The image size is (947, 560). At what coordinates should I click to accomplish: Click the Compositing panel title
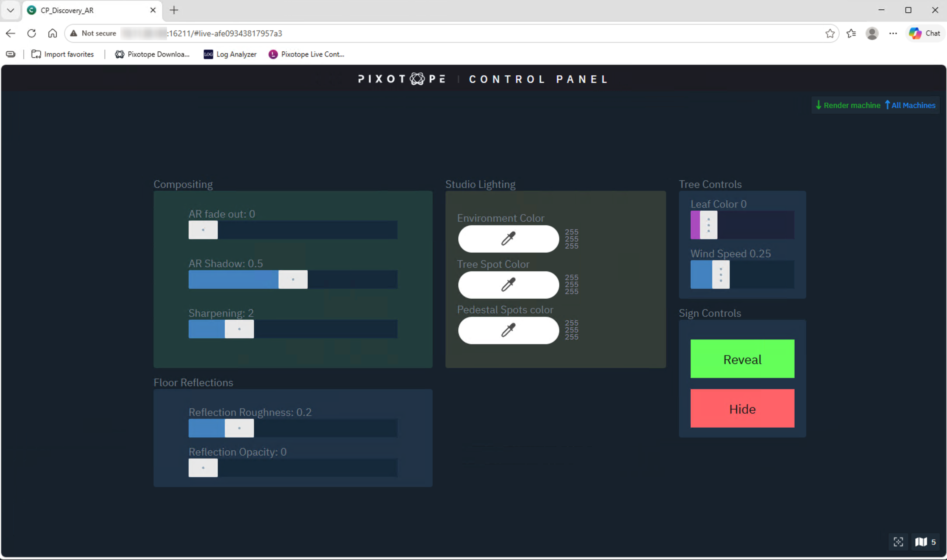(x=183, y=184)
